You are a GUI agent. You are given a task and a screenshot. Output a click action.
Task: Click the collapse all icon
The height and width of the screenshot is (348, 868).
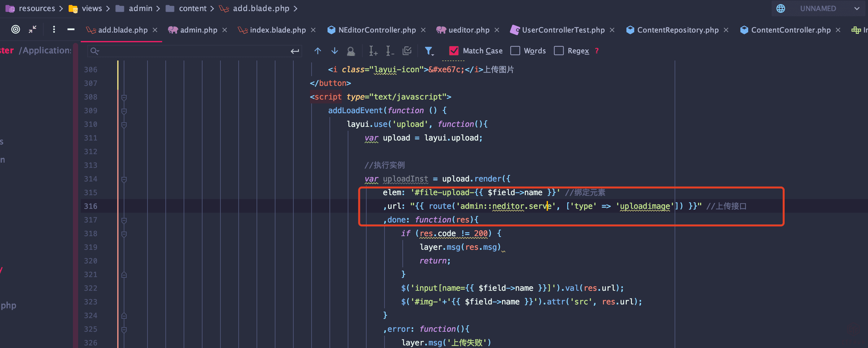pos(33,30)
